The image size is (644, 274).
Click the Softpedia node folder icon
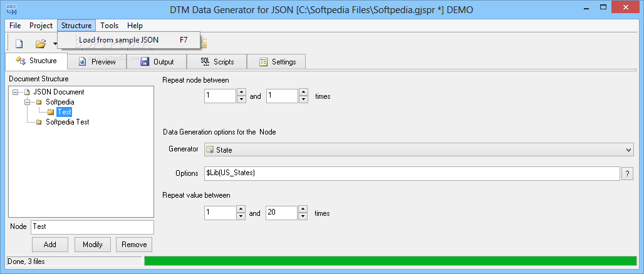click(x=39, y=102)
